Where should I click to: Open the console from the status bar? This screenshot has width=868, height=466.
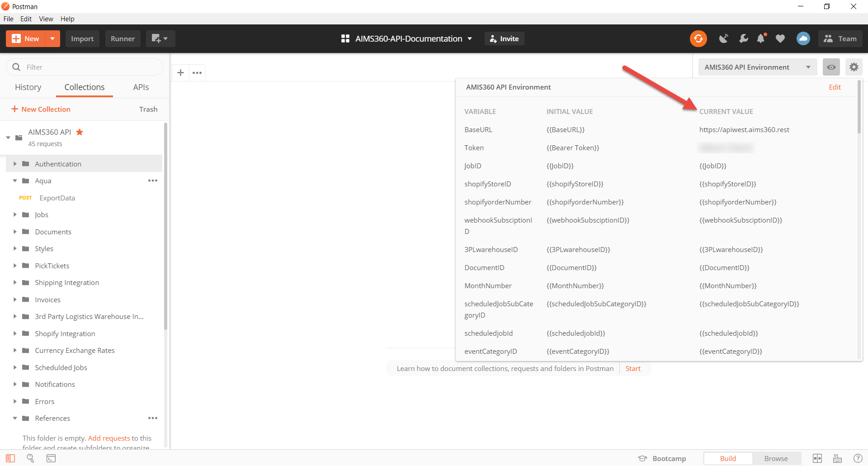pyautogui.click(x=51, y=458)
